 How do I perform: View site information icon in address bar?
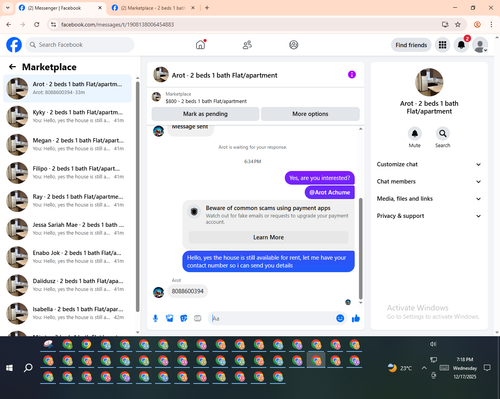(x=53, y=24)
